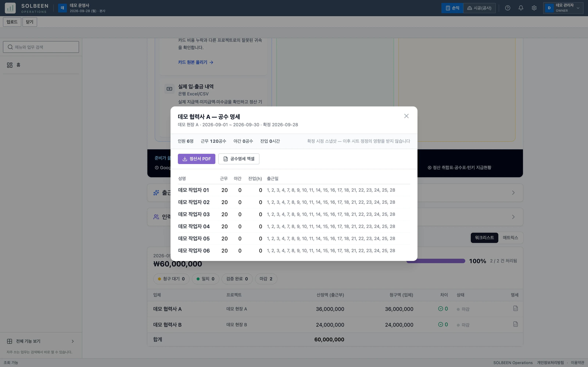588x367 pixels.
Task: Select the 닫기 tab
Action: click(30, 22)
